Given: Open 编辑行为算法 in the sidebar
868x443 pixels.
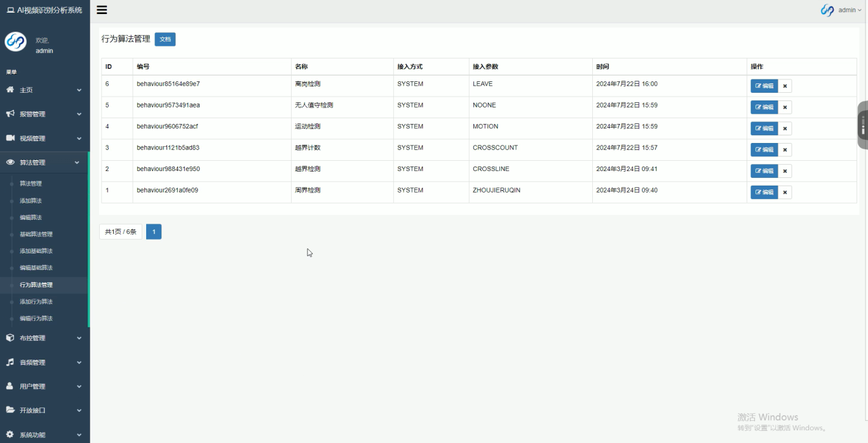Looking at the screenshot, I should tap(36, 318).
